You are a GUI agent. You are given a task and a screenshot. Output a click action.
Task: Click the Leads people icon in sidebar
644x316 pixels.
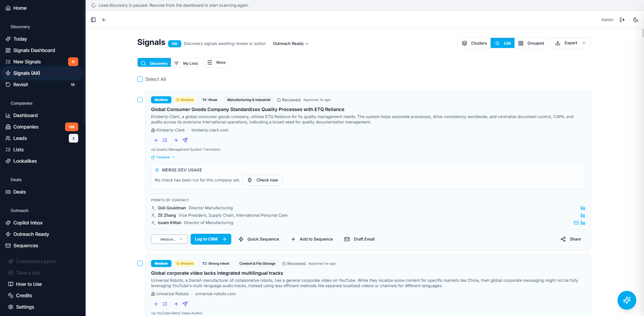[x=8, y=138]
